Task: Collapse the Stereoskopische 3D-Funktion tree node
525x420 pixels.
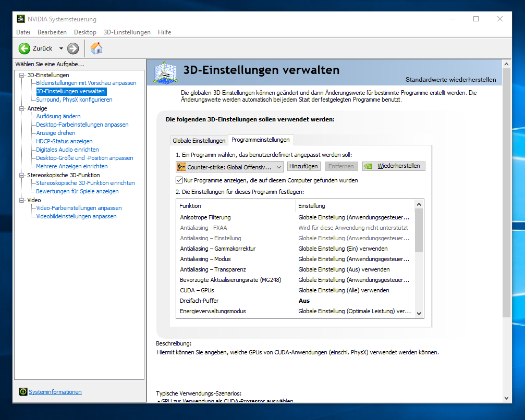Action: [22, 175]
